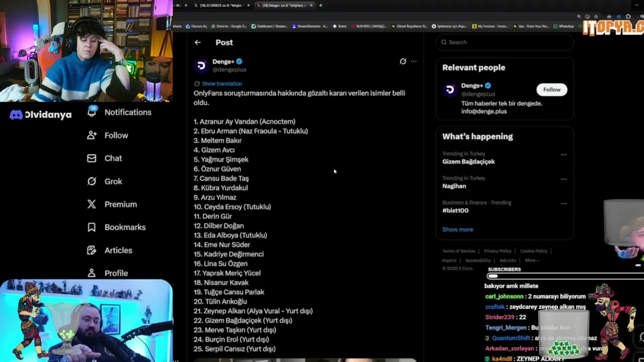Click the Grok explain icon on post
The height and width of the screenshot is (362, 644).
pos(403,61)
